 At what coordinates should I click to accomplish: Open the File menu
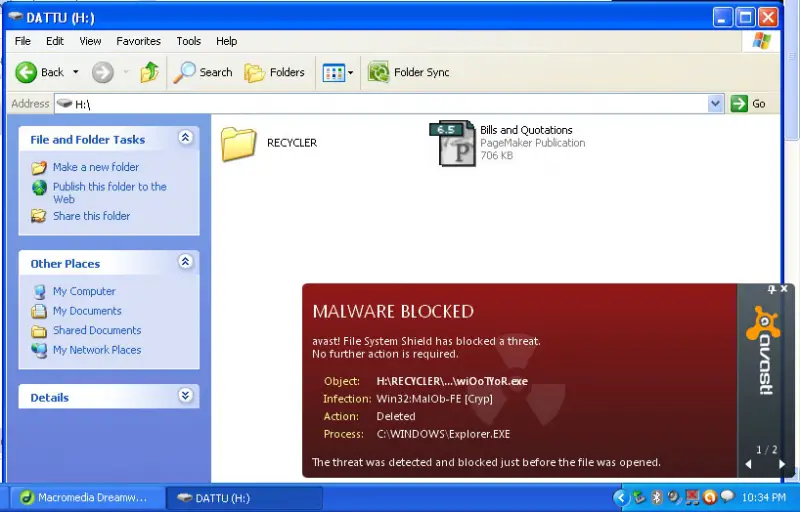[x=22, y=41]
